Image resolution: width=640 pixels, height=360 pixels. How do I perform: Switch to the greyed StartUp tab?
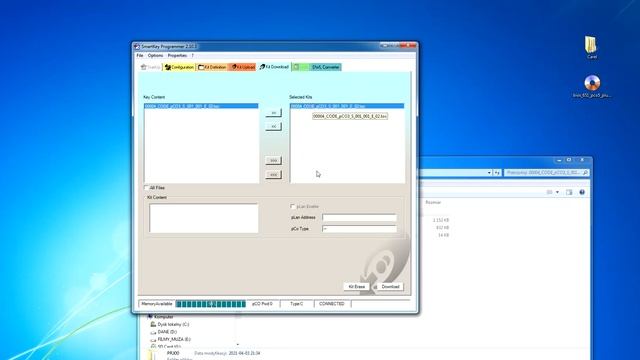click(x=151, y=67)
